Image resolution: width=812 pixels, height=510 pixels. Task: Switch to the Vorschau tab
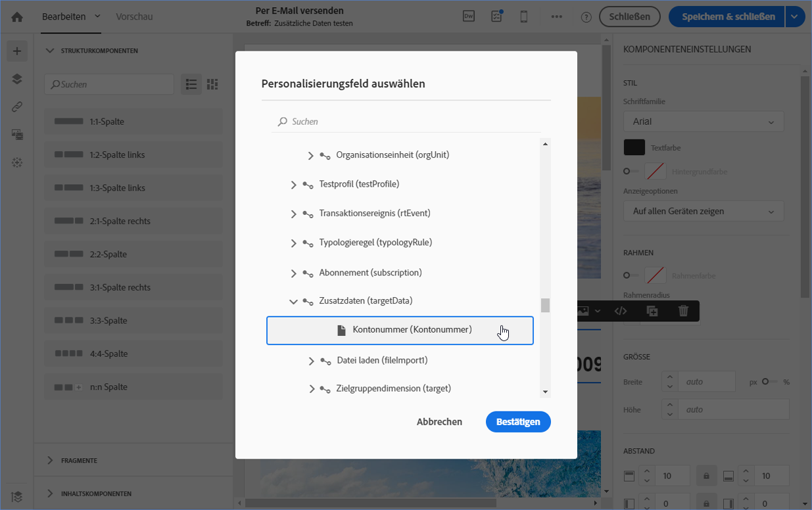134,16
